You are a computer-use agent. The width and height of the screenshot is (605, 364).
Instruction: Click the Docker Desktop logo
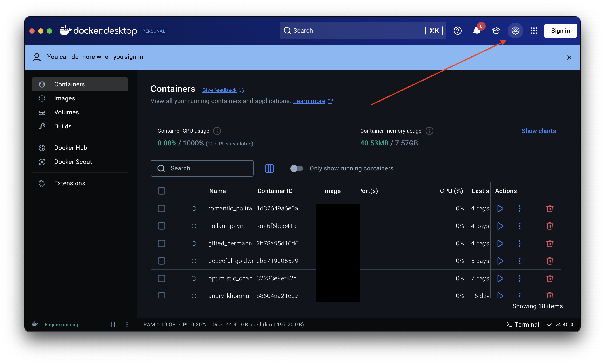tap(98, 31)
